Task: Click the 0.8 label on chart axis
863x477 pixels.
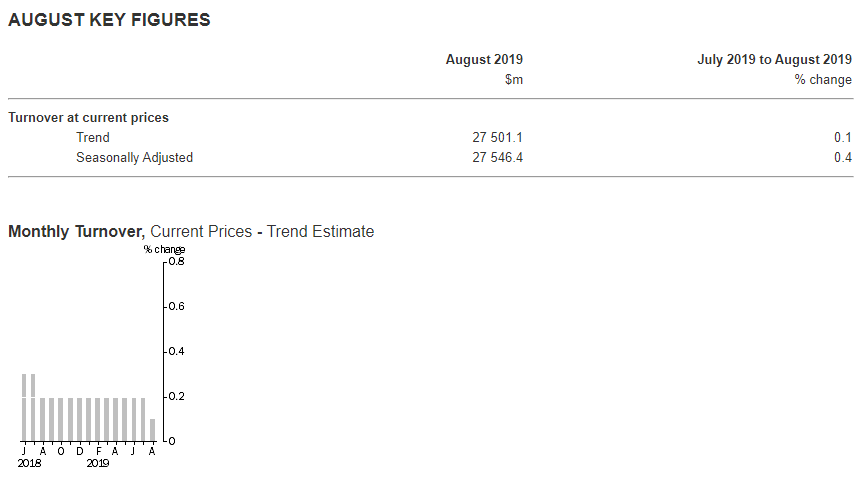Action: pyautogui.click(x=176, y=261)
